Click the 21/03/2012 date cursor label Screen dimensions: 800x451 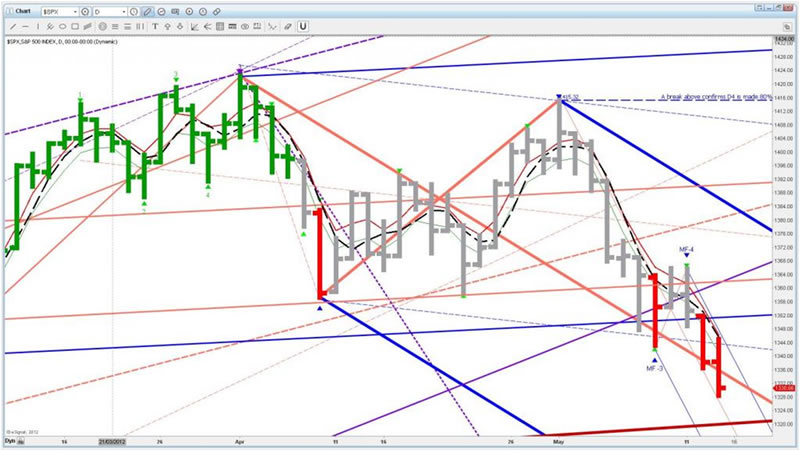(x=112, y=441)
